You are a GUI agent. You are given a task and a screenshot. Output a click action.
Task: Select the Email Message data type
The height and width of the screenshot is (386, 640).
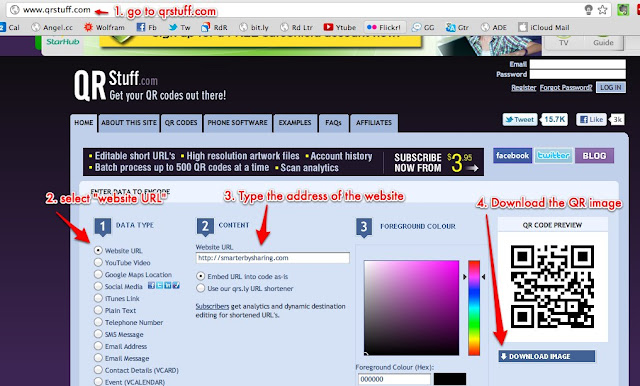(x=98, y=358)
